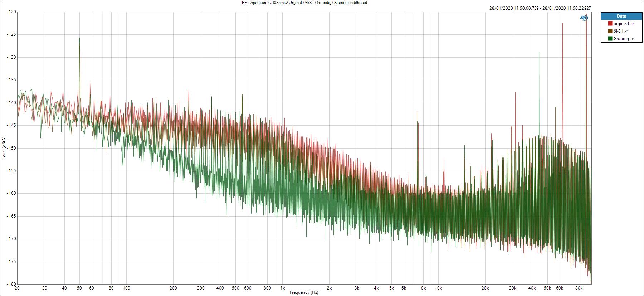The height and width of the screenshot is (296, 644).
Task: Click the FFT Spectrum chart title
Action: pyautogui.click(x=302, y=3)
